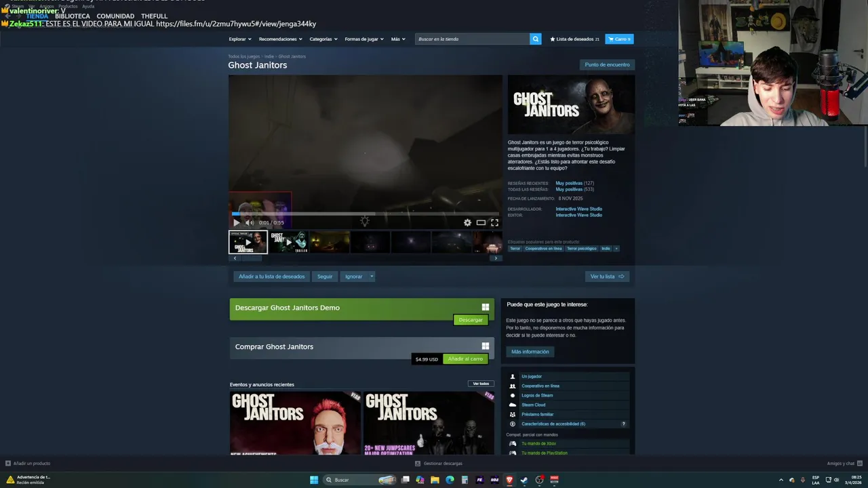Open the 'Indie' tag

pos(606,249)
